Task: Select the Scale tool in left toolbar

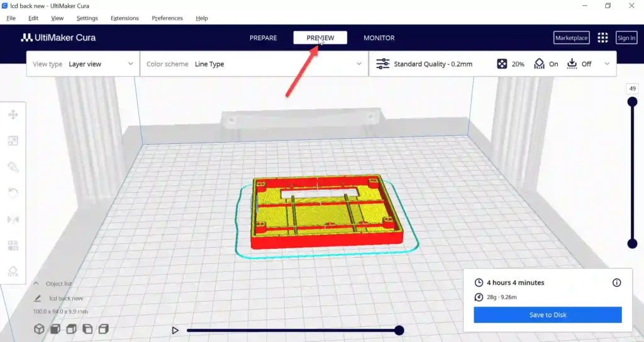Action: tap(13, 141)
